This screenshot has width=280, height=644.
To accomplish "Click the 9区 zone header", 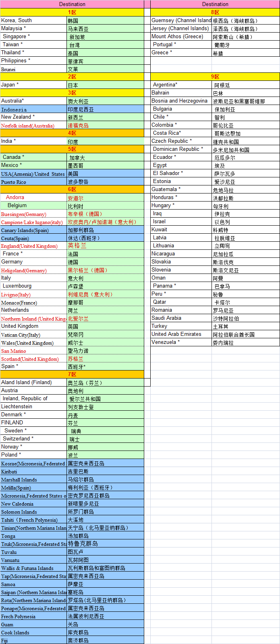I will [x=215, y=76].
